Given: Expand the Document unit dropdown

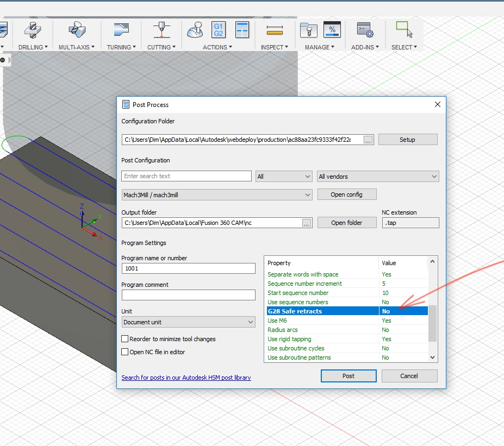Looking at the screenshot, I should [188, 322].
